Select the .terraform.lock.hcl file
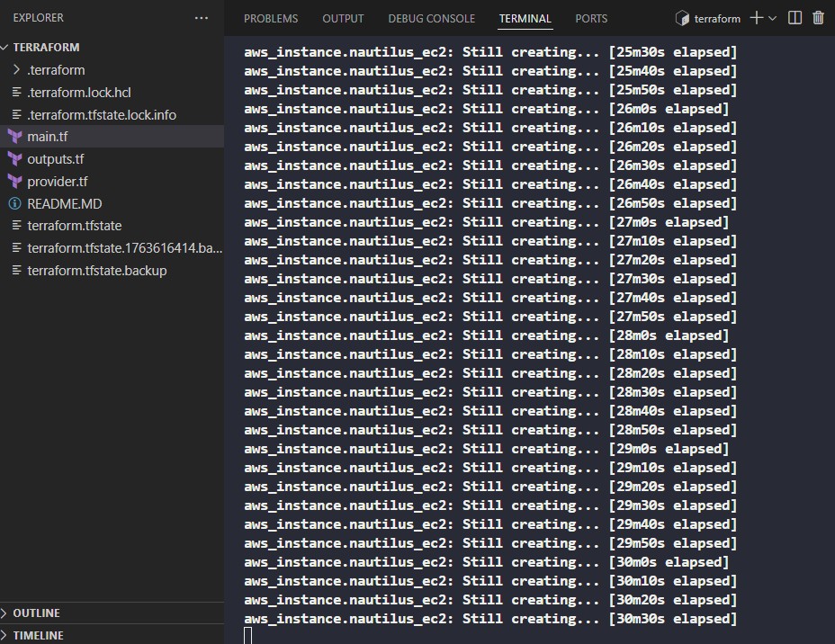The image size is (835, 644). pos(79,93)
